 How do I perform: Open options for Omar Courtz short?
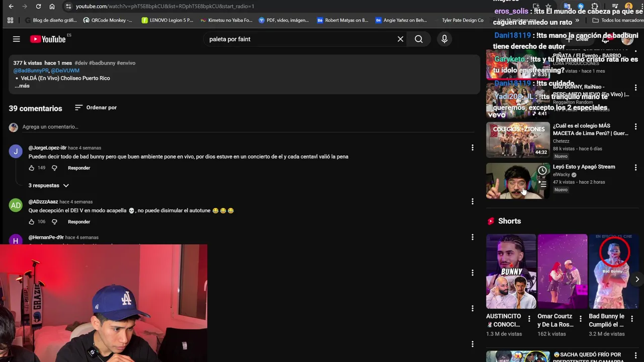(581, 319)
